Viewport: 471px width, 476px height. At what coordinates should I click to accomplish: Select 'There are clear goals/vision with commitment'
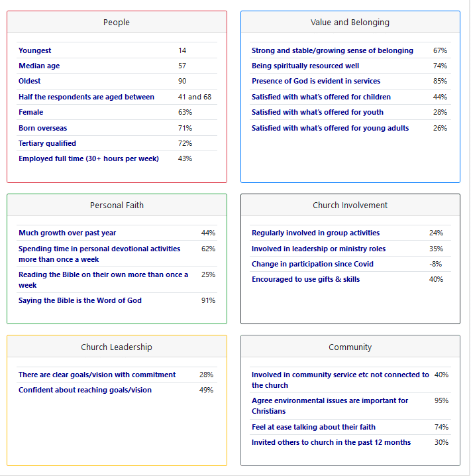pyautogui.click(x=97, y=375)
